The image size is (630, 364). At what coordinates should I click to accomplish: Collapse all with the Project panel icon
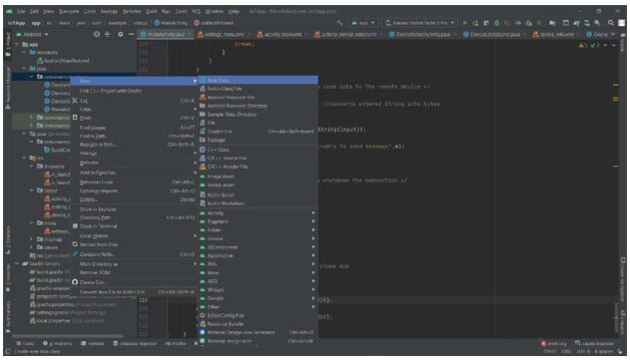point(107,35)
